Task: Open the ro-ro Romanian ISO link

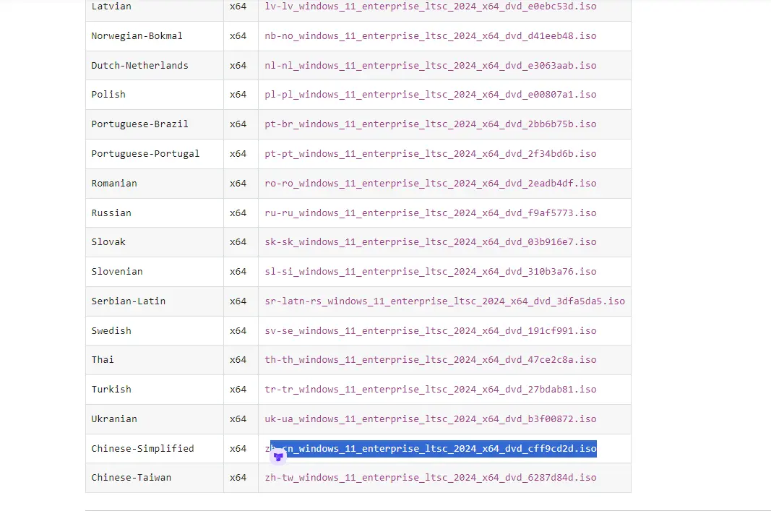Action: click(430, 183)
